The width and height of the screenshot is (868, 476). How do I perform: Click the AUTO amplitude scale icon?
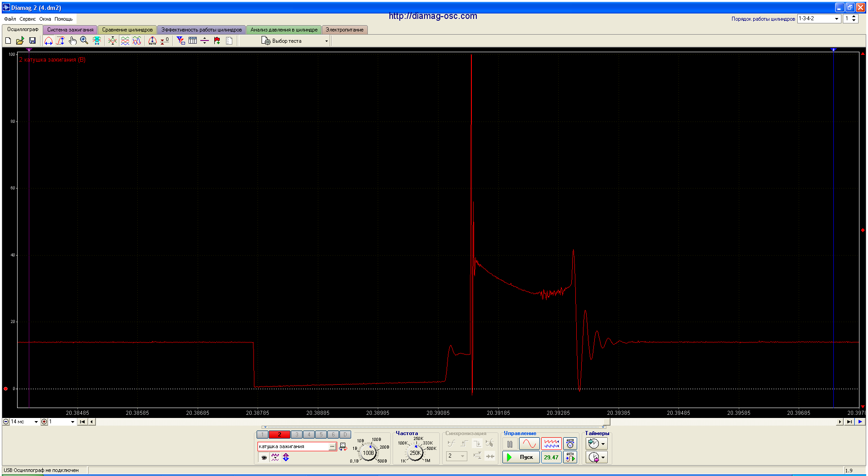[153, 40]
